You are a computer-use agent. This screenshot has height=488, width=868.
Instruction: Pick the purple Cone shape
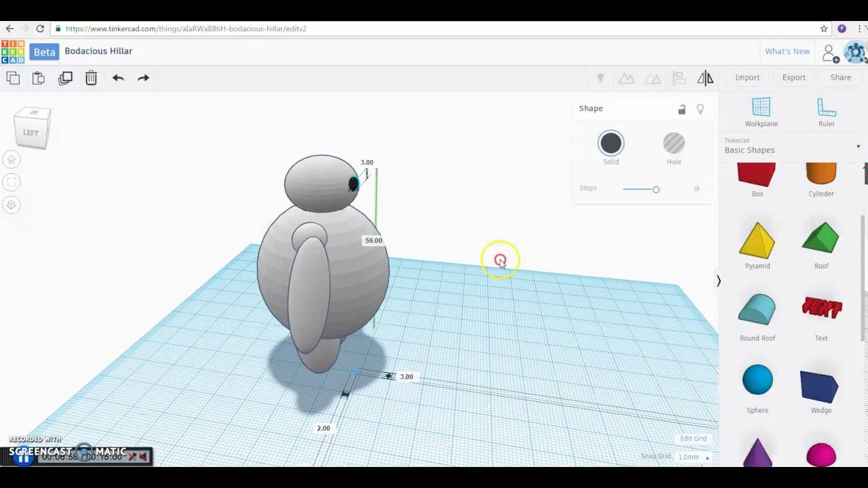click(757, 454)
